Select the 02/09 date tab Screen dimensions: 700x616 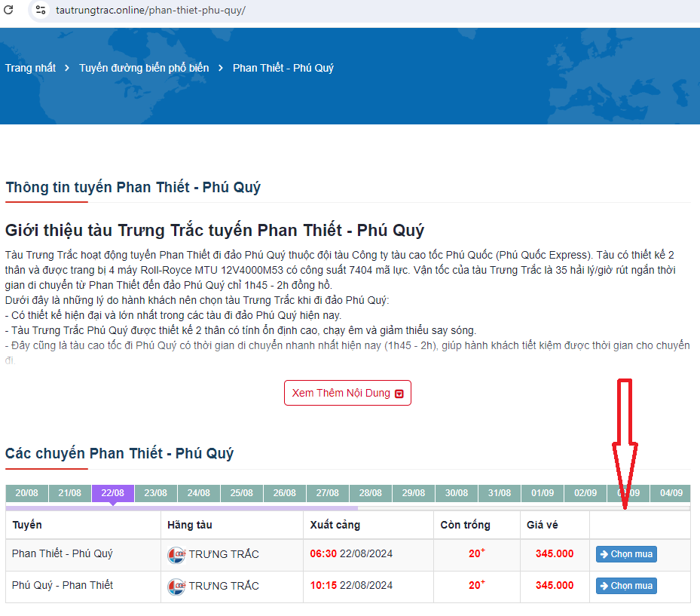585,492
